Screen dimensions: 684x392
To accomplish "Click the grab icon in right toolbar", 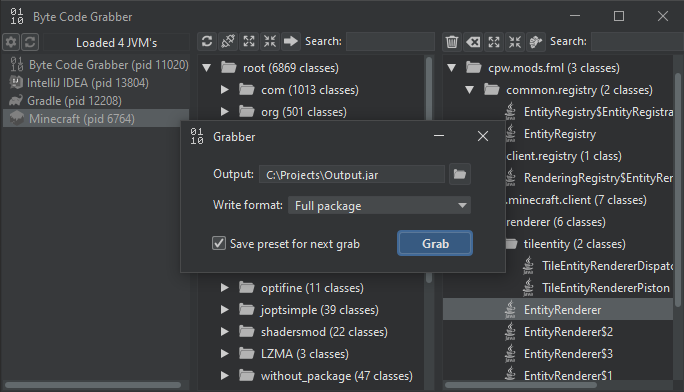I will pos(536,42).
